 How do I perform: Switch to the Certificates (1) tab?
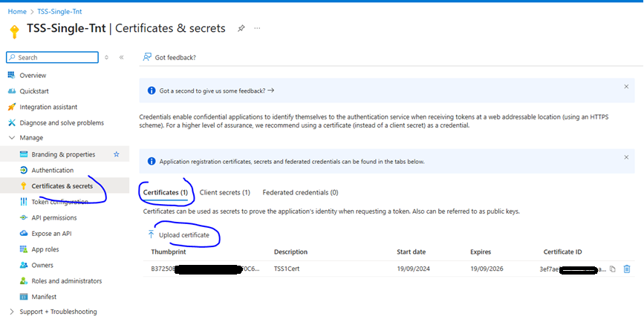pyautogui.click(x=165, y=192)
